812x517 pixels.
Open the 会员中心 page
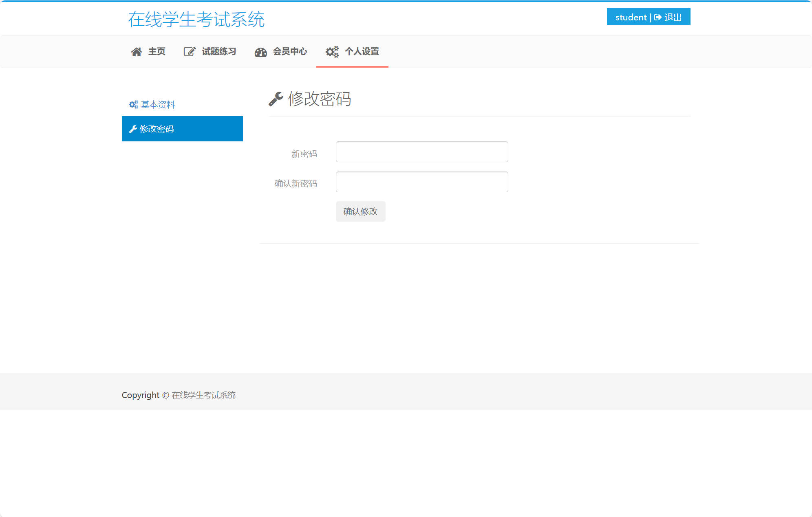tap(290, 52)
